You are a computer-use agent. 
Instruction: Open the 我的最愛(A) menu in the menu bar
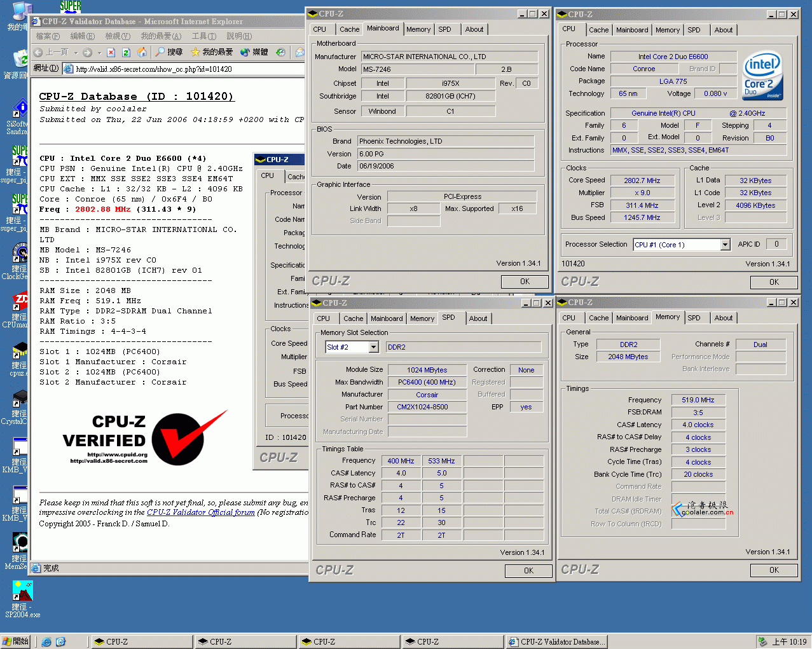[x=161, y=36]
